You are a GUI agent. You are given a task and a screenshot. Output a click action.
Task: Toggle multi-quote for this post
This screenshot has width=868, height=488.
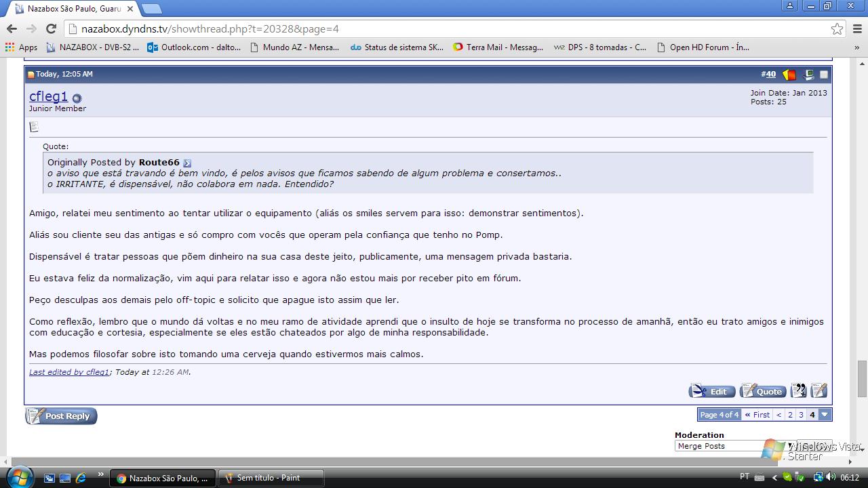pyautogui.click(x=799, y=390)
